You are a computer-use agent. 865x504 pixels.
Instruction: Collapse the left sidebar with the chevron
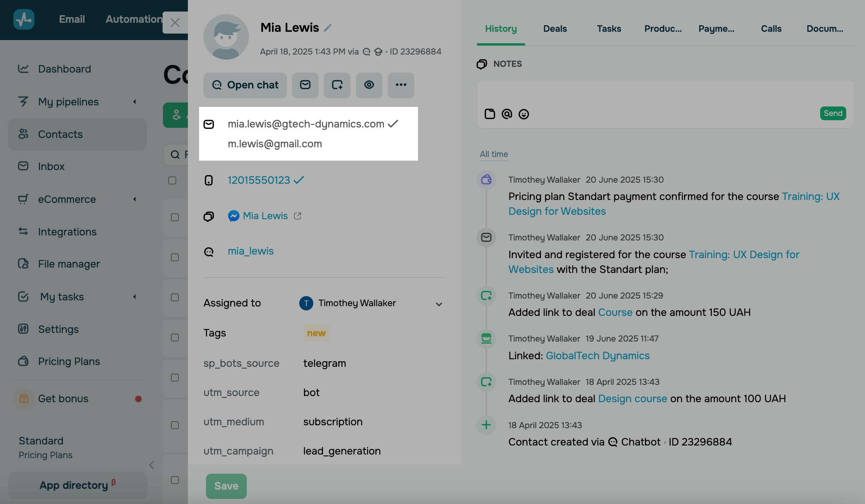tap(151, 465)
